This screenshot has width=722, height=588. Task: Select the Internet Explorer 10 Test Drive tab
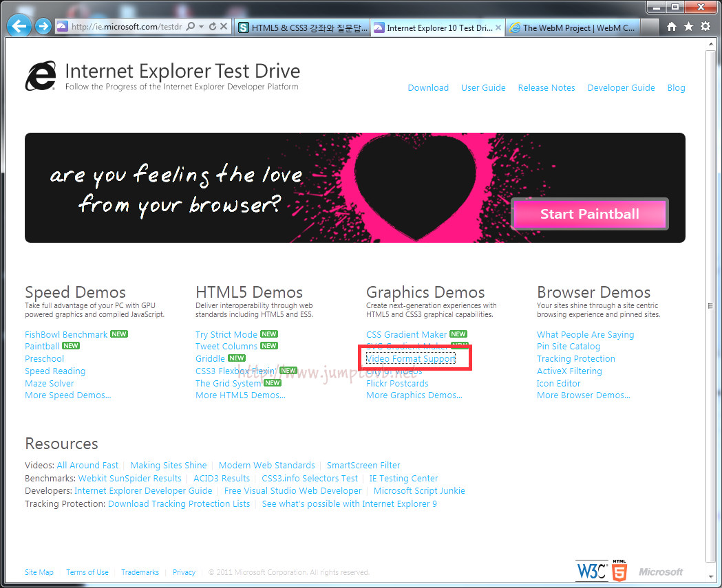click(434, 28)
